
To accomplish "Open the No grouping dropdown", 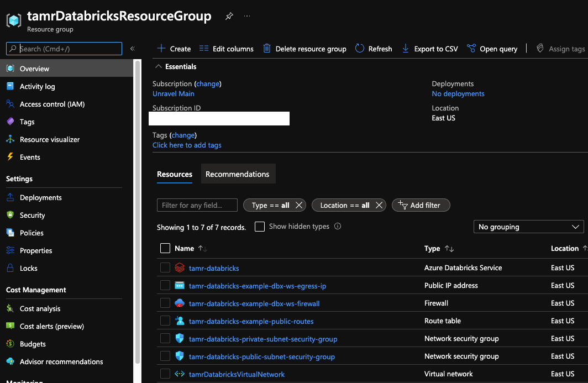I will (528, 227).
